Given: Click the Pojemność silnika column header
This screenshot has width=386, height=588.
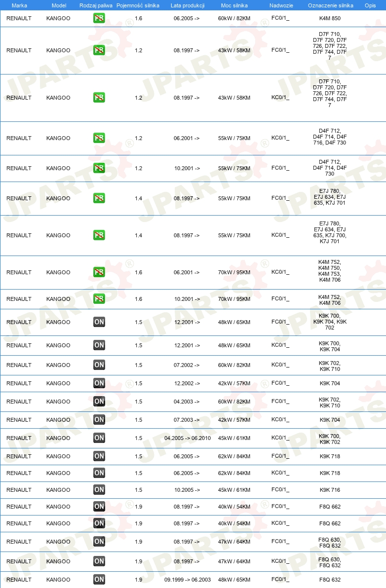Looking at the screenshot, I should point(138,5).
